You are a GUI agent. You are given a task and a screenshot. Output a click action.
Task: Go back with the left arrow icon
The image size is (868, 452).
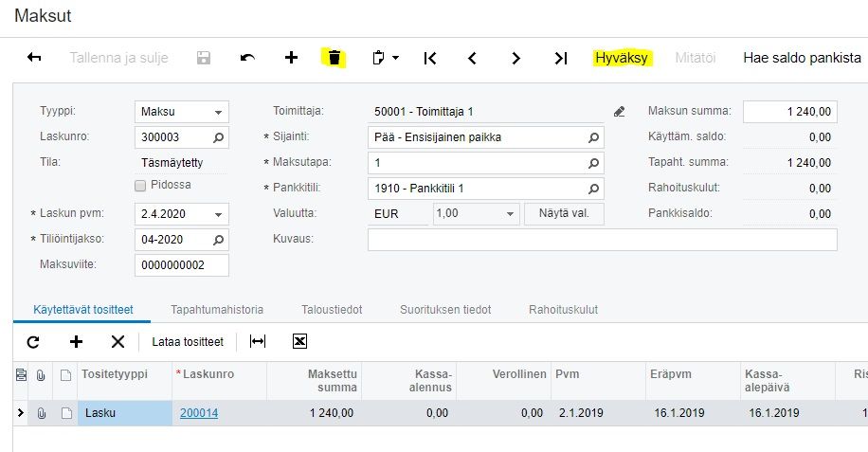(x=34, y=57)
